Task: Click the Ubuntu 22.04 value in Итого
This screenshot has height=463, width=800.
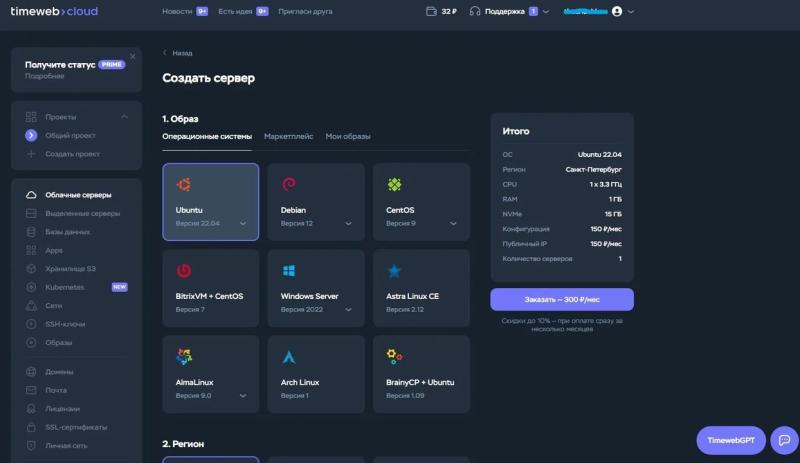Action: (x=599, y=155)
